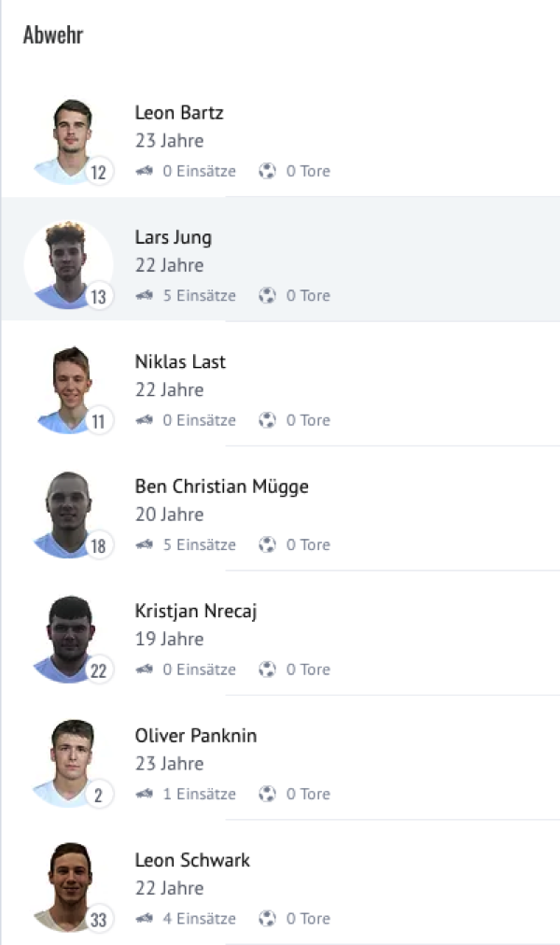560x945 pixels.
Task: Open the Ben Christian Mügge name link
Action: coord(221,487)
